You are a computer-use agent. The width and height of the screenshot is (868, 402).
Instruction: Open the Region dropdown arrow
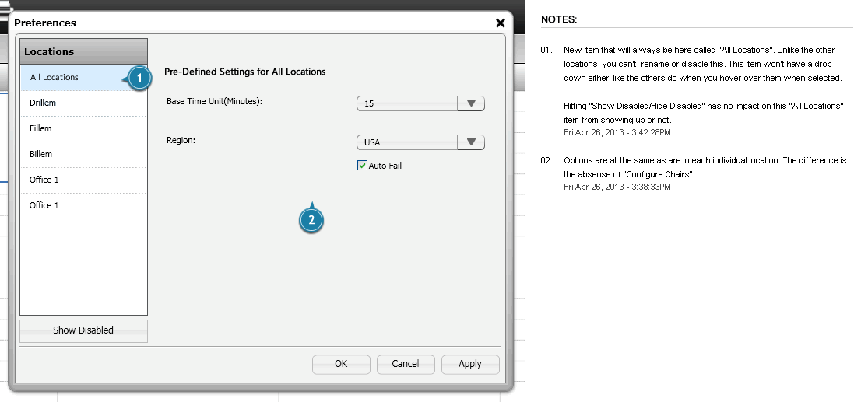pos(471,142)
